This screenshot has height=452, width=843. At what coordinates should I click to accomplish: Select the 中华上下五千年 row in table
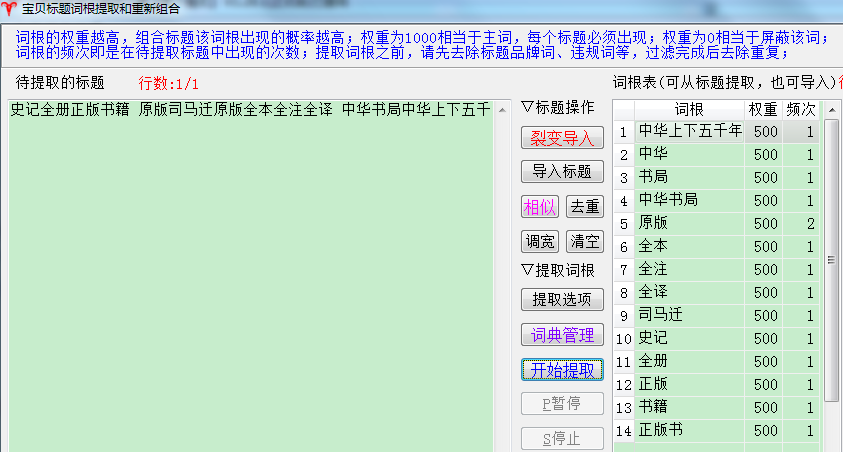(x=689, y=131)
